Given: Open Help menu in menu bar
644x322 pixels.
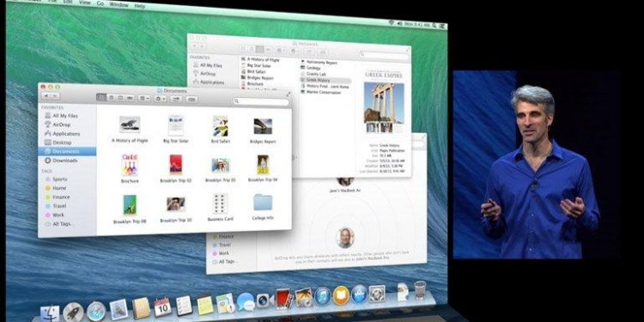Looking at the screenshot, I should 140,6.
